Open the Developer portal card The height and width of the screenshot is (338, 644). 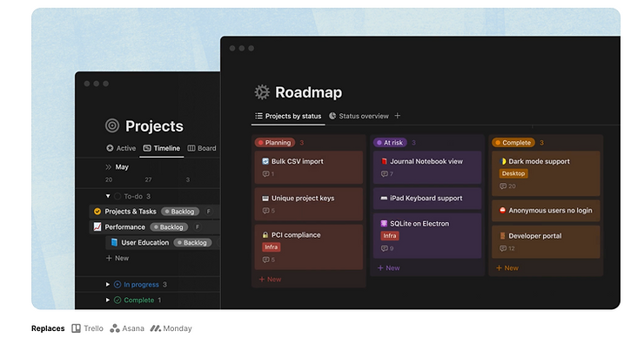546,242
